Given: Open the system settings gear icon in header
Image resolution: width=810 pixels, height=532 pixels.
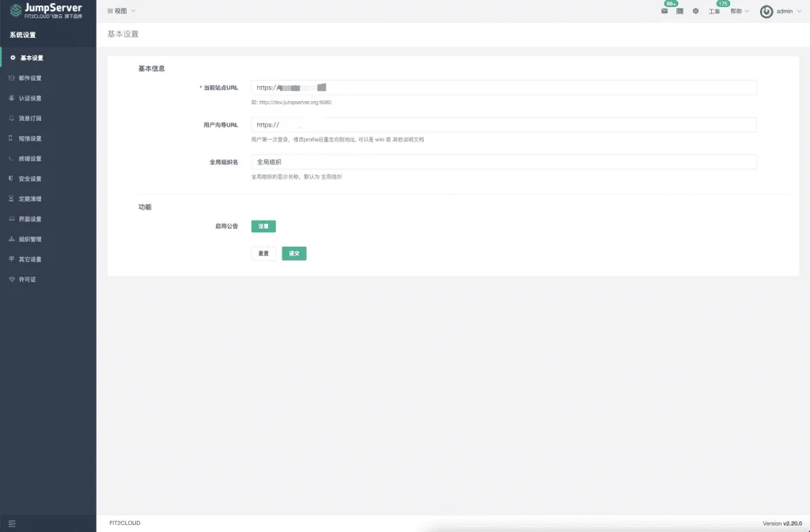Looking at the screenshot, I should pyautogui.click(x=695, y=11).
